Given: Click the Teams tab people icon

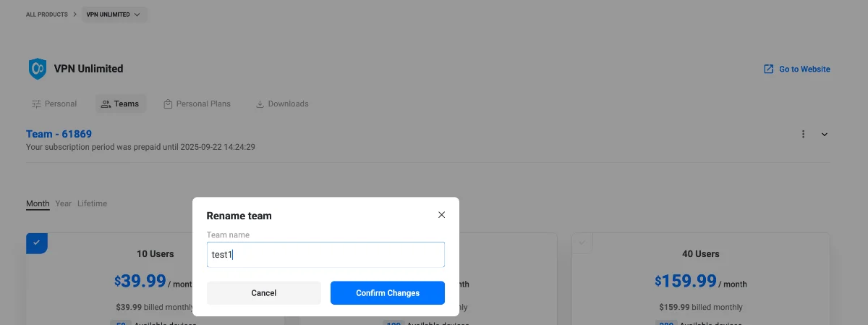Looking at the screenshot, I should click(x=106, y=104).
